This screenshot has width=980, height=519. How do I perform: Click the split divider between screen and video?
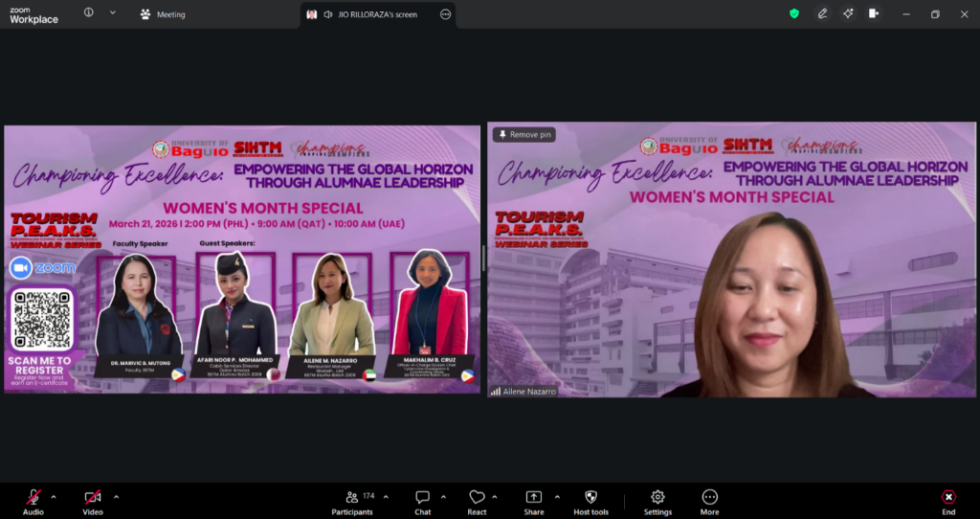[x=483, y=259]
